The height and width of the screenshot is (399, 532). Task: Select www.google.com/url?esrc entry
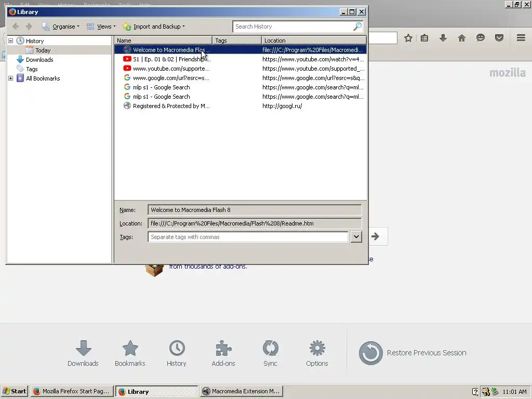[x=240, y=78]
